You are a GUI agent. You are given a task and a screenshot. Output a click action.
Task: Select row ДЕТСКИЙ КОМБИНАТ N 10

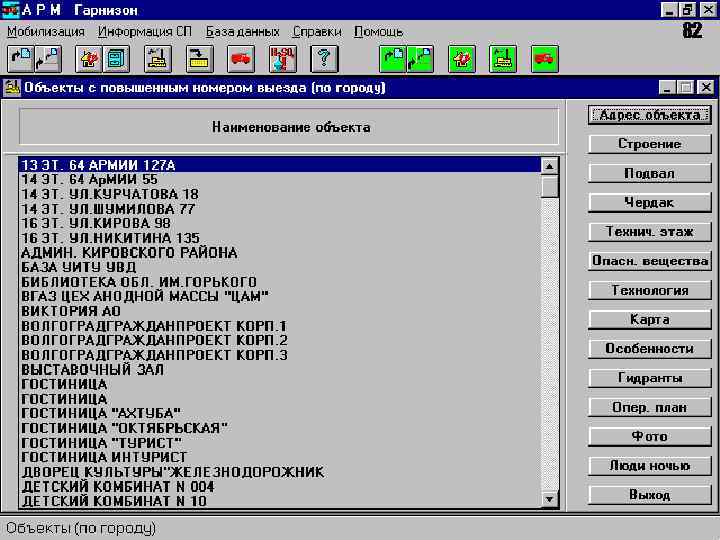pyautogui.click(x=280, y=501)
